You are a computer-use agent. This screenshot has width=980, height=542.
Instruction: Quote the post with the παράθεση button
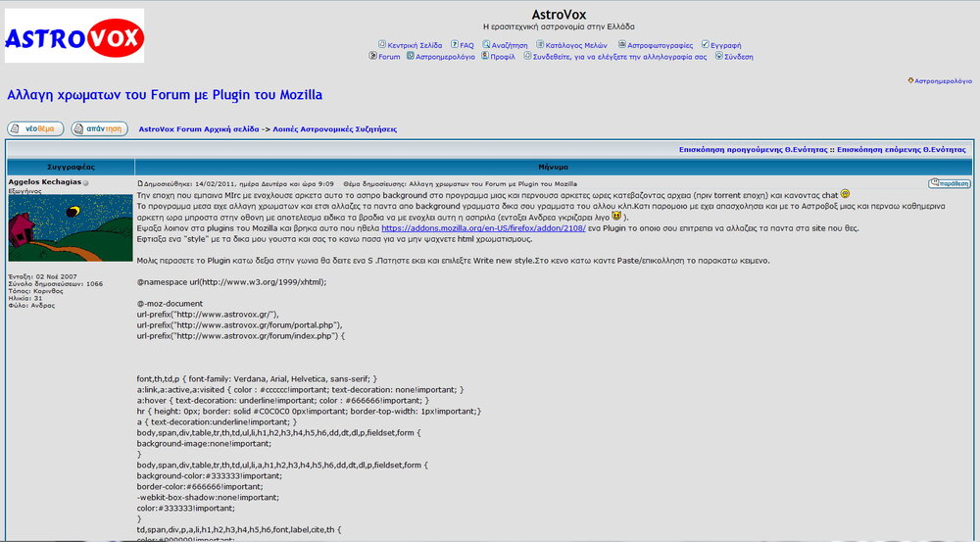(x=949, y=183)
